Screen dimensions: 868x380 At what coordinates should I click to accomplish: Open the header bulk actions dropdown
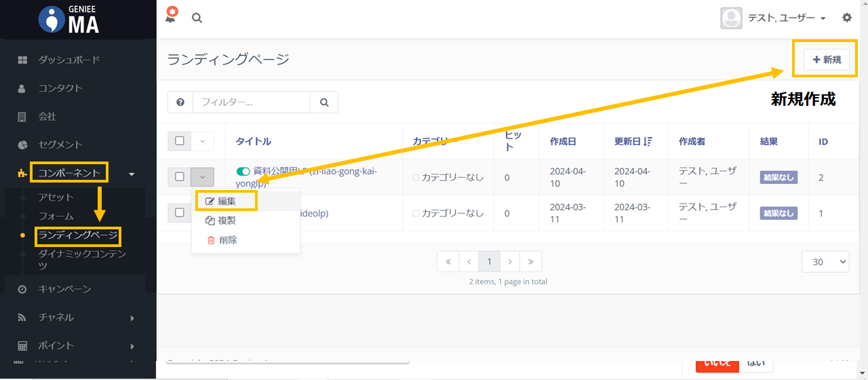pyautogui.click(x=202, y=141)
